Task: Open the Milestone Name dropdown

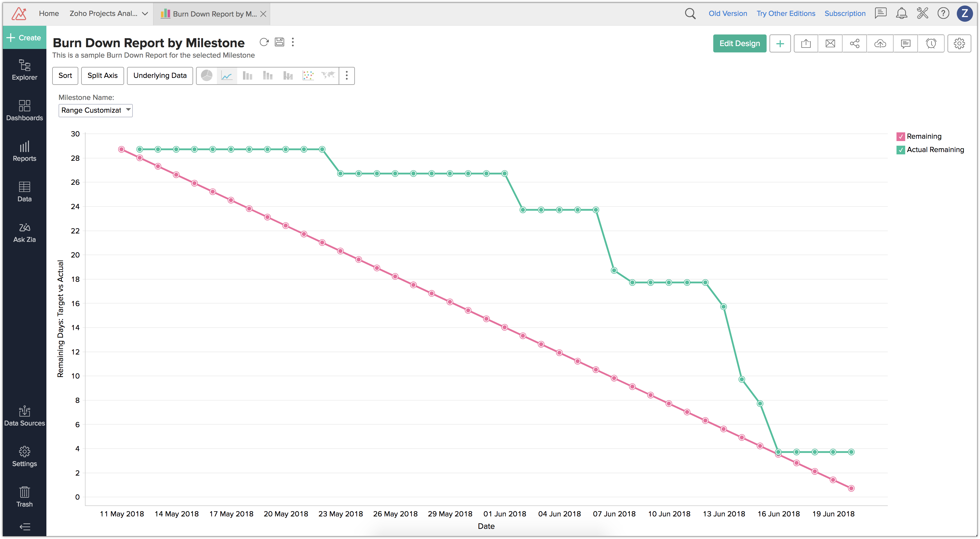Action: coord(95,110)
